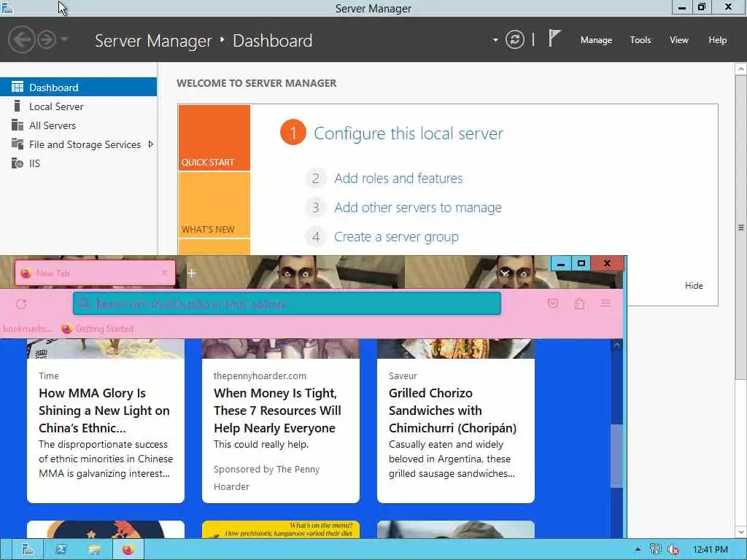Click Server Manager scrollbar up arrow

pyautogui.click(x=741, y=69)
